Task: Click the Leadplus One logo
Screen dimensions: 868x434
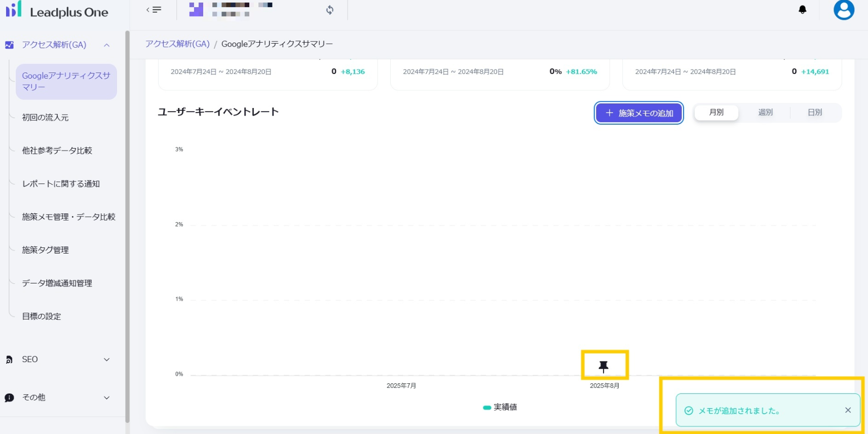Action: point(57,11)
